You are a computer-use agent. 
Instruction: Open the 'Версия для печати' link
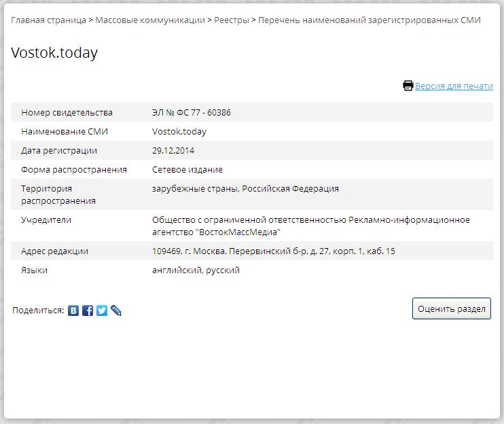(454, 86)
